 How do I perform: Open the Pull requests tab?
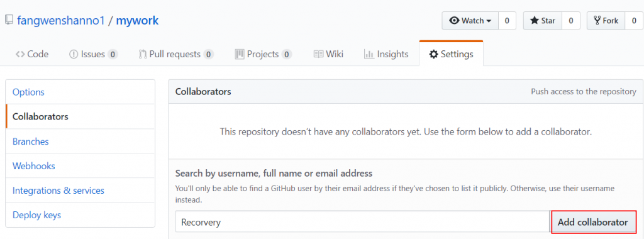[176, 54]
